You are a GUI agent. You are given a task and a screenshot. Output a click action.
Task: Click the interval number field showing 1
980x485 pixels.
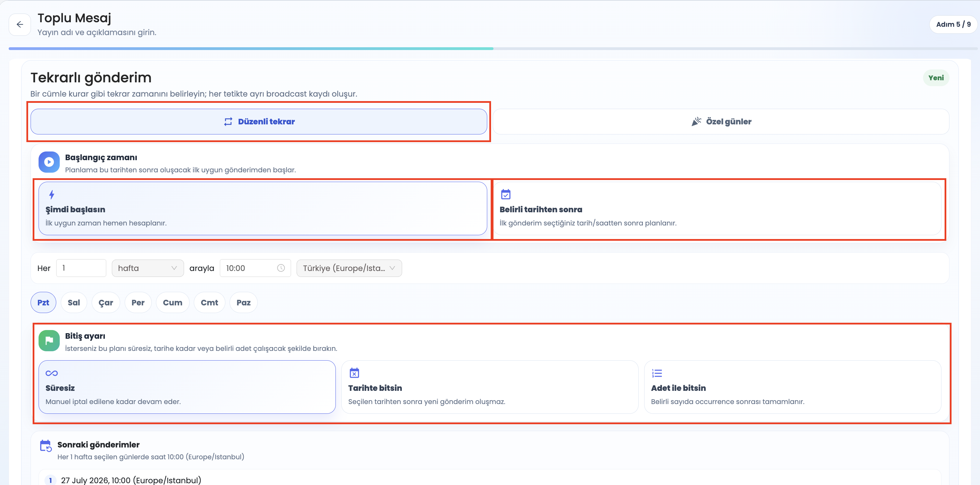(x=81, y=268)
